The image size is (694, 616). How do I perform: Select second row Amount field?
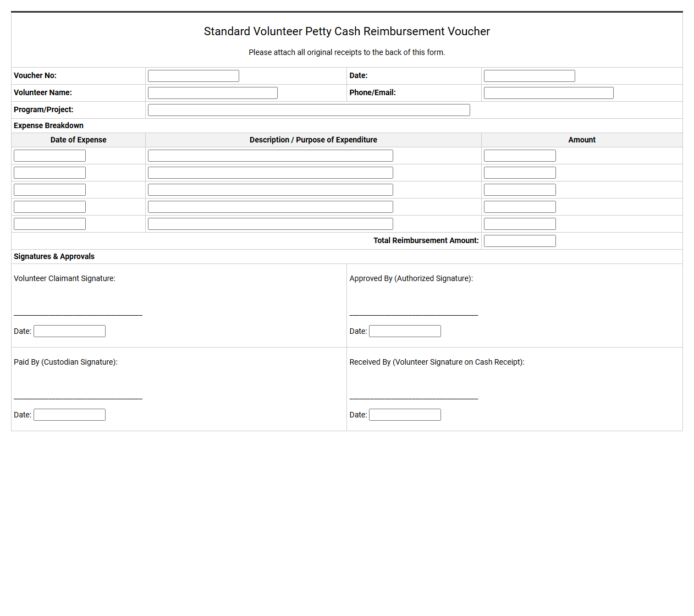(520, 173)
